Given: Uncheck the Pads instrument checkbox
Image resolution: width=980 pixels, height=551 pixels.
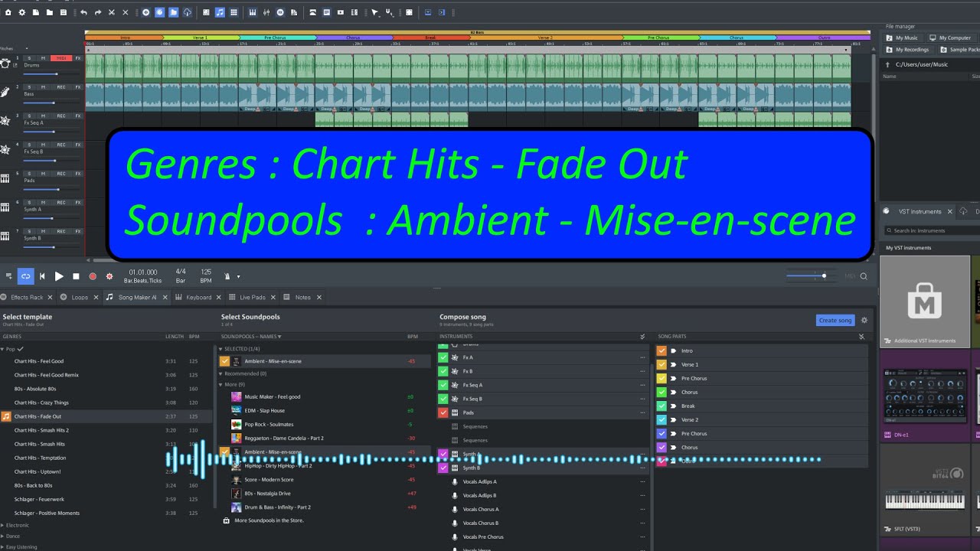Looking at the screenshot, I should (x=443, y=412).
